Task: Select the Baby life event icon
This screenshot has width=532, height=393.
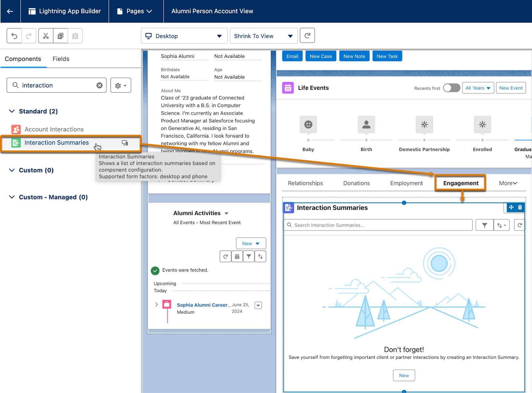Action: click(x=308, y=124)
